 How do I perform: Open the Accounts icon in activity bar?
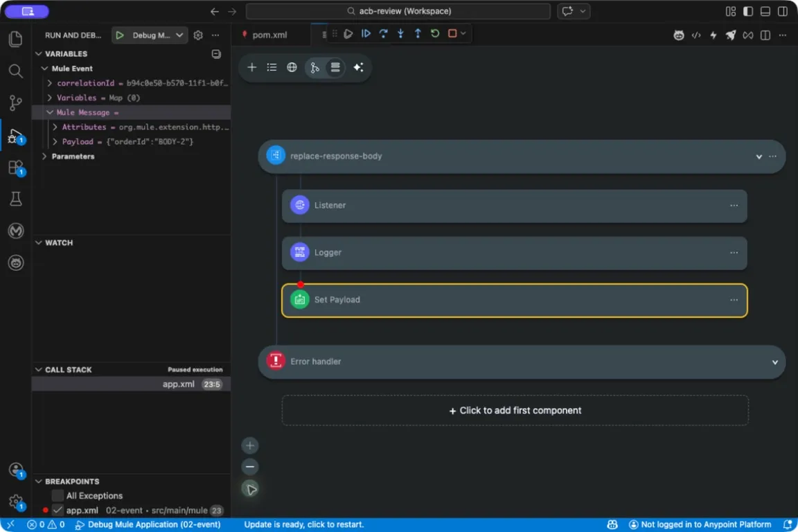coord(16,470)
